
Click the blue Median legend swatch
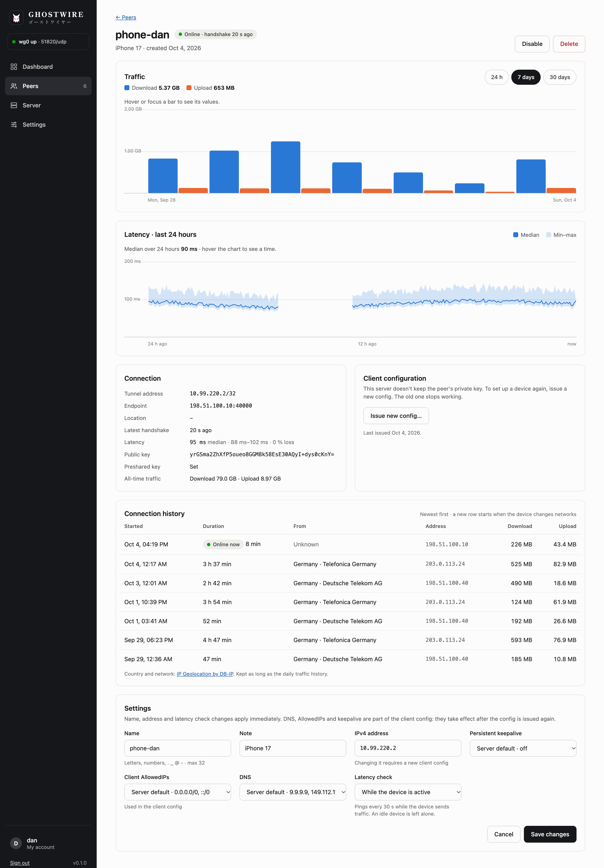pos(515,235)
